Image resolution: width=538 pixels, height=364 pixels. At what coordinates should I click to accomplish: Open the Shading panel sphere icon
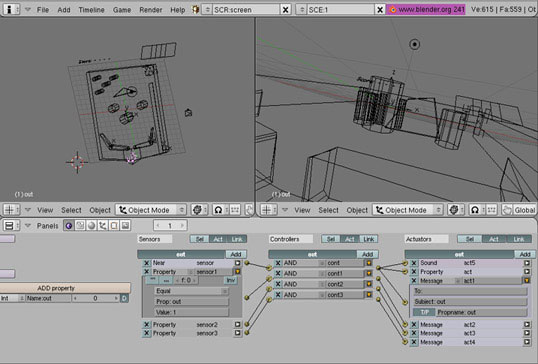(x=91, y=225)
